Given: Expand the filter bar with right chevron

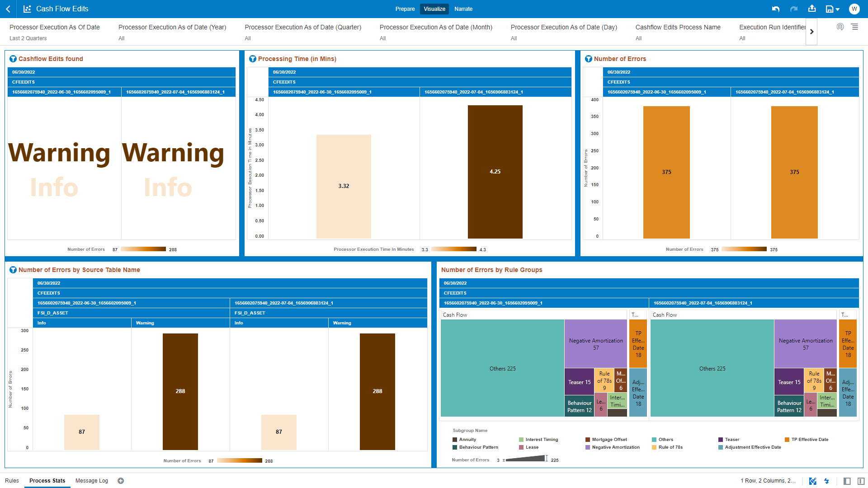Looking at the screenshot, I should (x=811, y=32).
